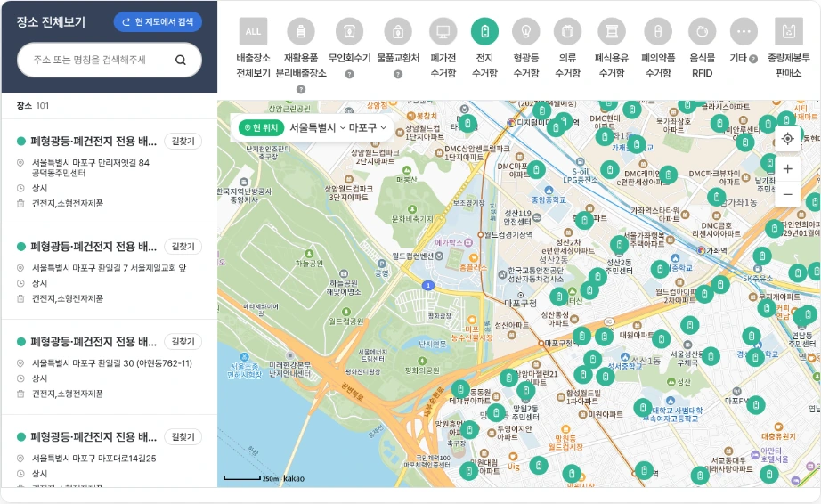Select the 무인회수기 category icon
Screen dimensions: 821x504
349,31
